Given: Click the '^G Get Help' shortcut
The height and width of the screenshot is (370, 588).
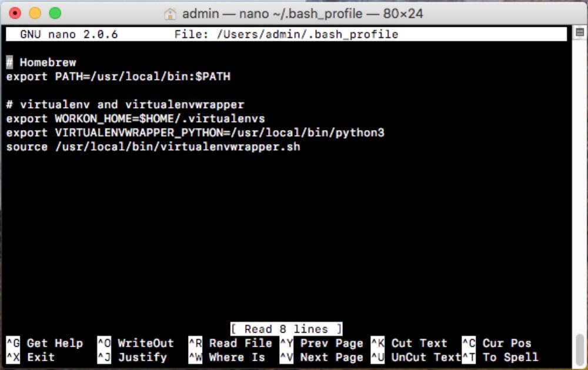Looking at the screenshot, I should 45,343.
